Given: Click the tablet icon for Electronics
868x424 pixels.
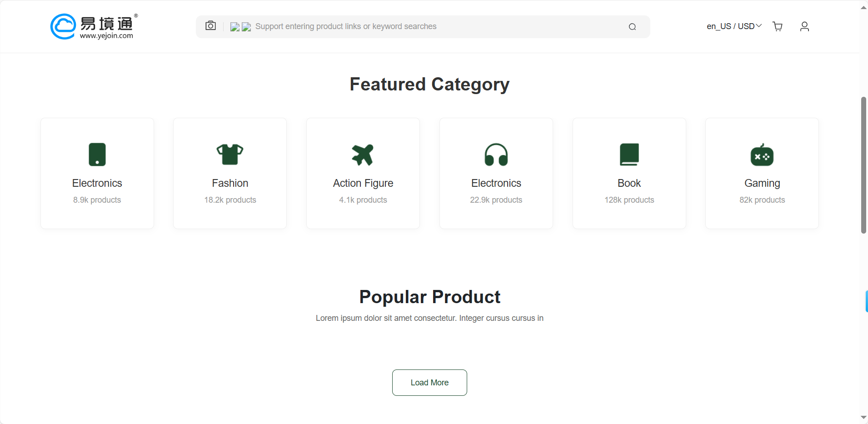Looking at the screenshot, I should pos(97,155).
